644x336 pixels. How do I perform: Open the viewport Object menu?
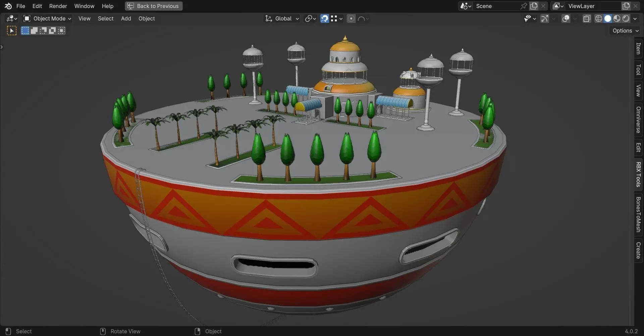tap(147, 18)
